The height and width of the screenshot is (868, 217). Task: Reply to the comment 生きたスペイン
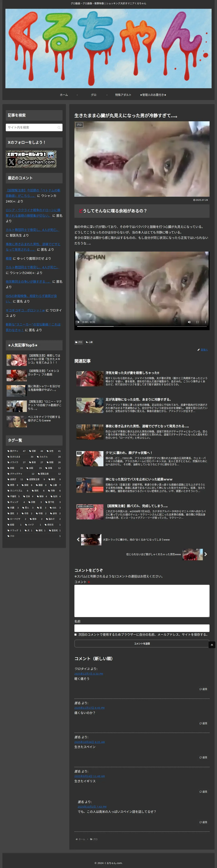pyautogui.click(x=203, y=757)
